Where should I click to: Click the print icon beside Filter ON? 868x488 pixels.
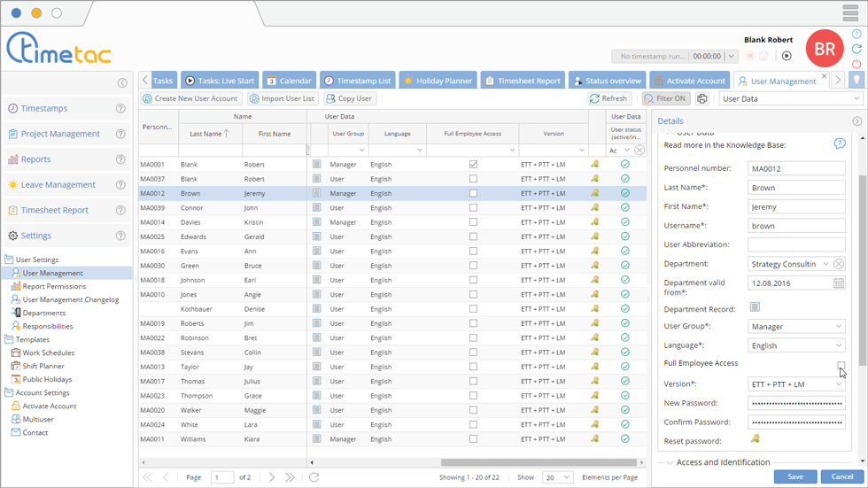702,99
